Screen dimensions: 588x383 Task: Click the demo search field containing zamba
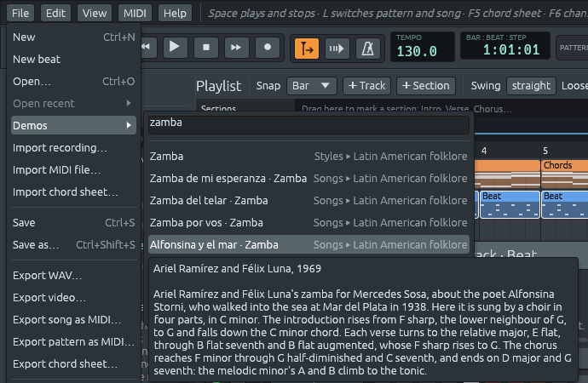(308, 124)
